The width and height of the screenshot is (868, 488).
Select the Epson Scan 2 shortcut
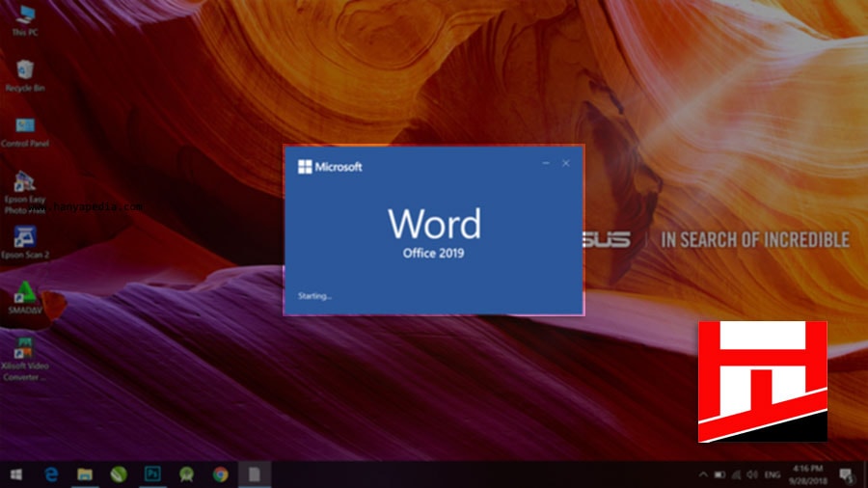click(25, 242)
